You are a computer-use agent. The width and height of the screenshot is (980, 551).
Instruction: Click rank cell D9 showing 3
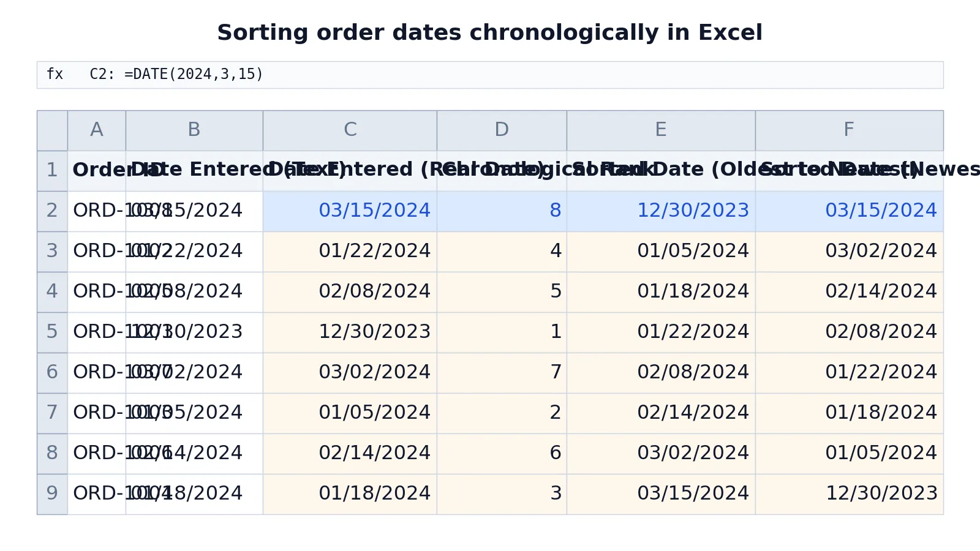pos(502,494)
